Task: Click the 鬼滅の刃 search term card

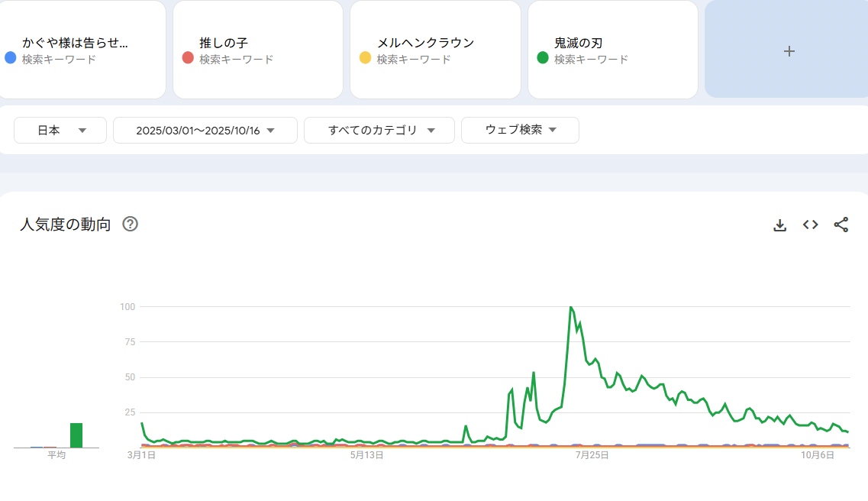Action: click(x=612, y=50)
